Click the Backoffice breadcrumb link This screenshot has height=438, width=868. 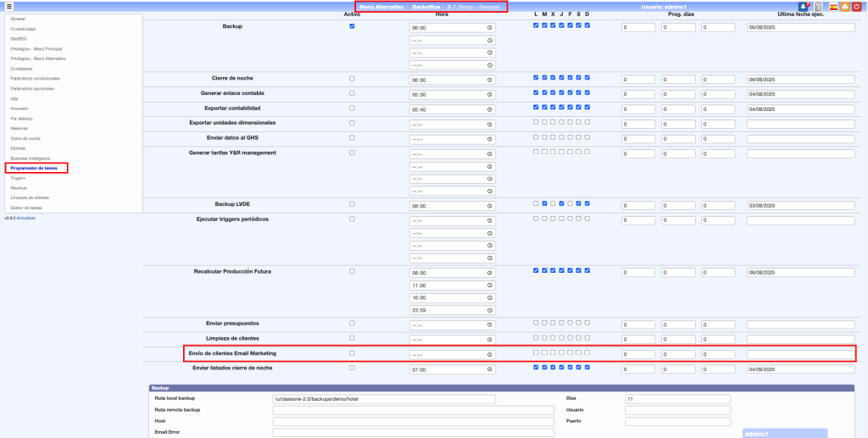point(426,7)
